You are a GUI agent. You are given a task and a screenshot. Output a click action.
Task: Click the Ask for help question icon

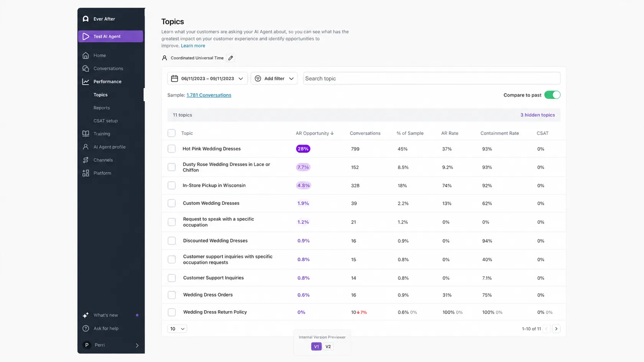click(86, 328)
